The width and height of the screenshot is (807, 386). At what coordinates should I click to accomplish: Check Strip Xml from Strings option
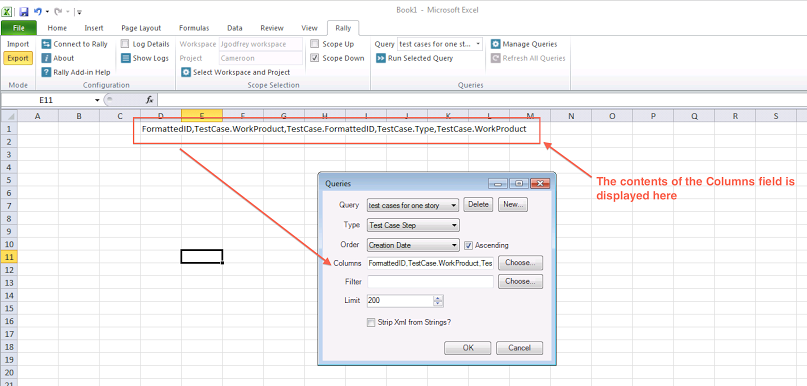371,322
